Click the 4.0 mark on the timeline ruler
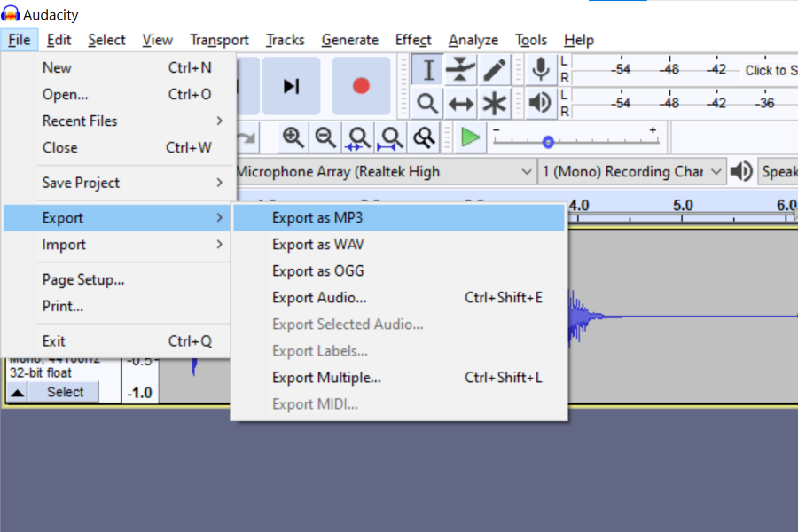Viewport: 798px width, 532px height. 579,205
